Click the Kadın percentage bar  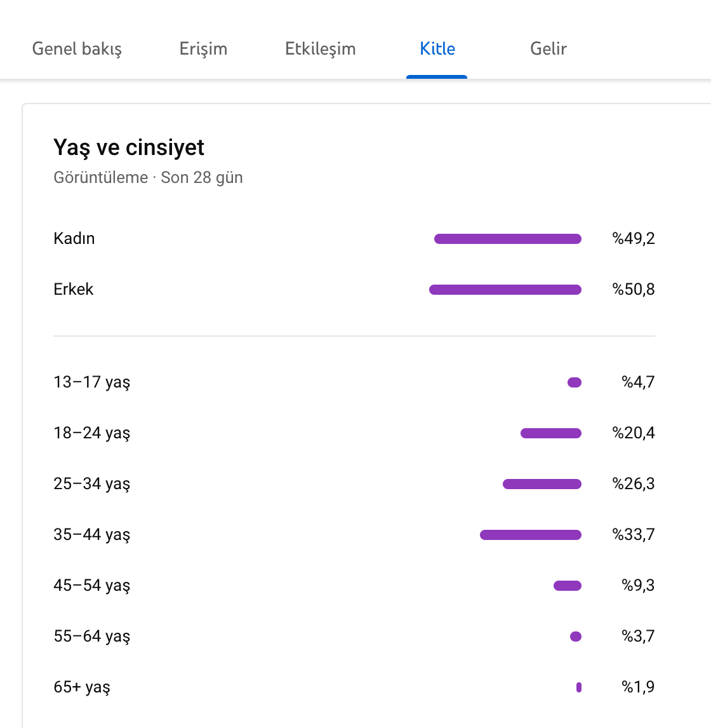(x=508, y=239)
